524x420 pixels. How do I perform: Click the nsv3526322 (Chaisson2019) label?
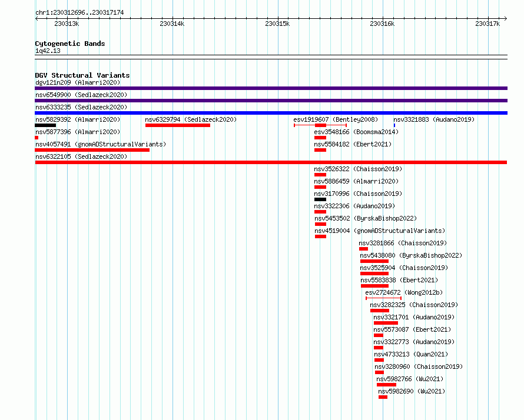[358, 169]
